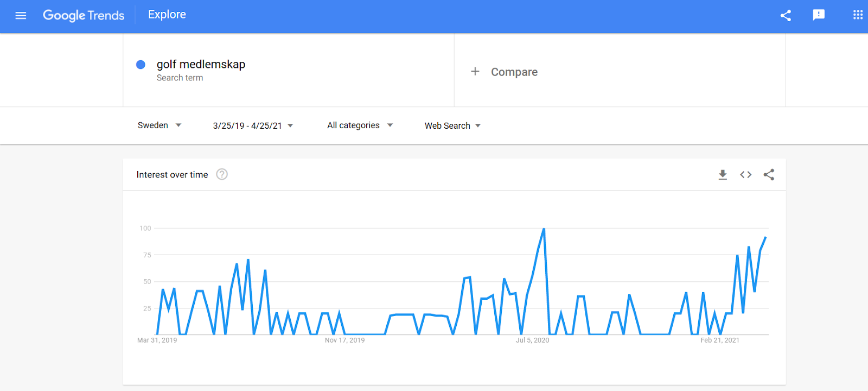The height and width of the screenshot is (391, 868).
Task: Open the hamburger main menu
Action: pos(21,15)
